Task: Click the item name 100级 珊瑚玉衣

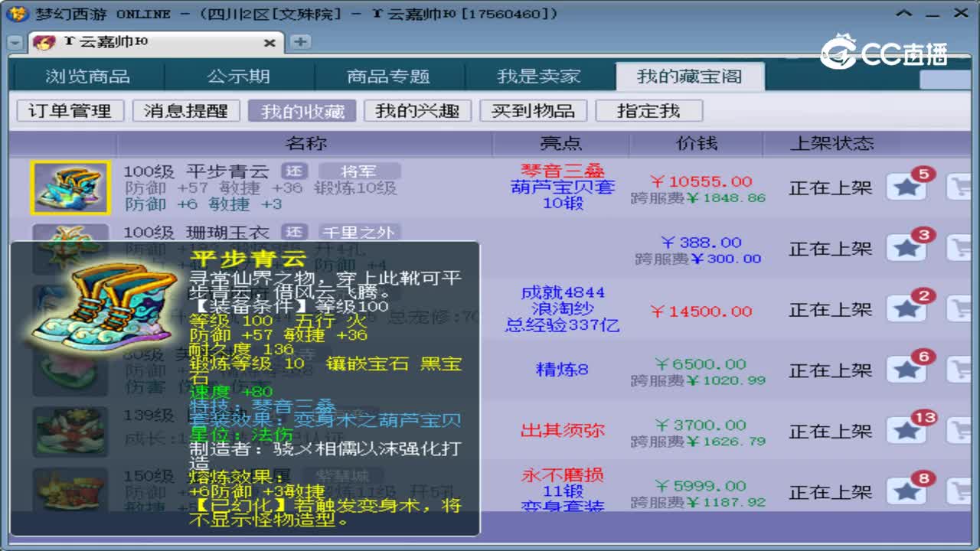Action: 197,232
